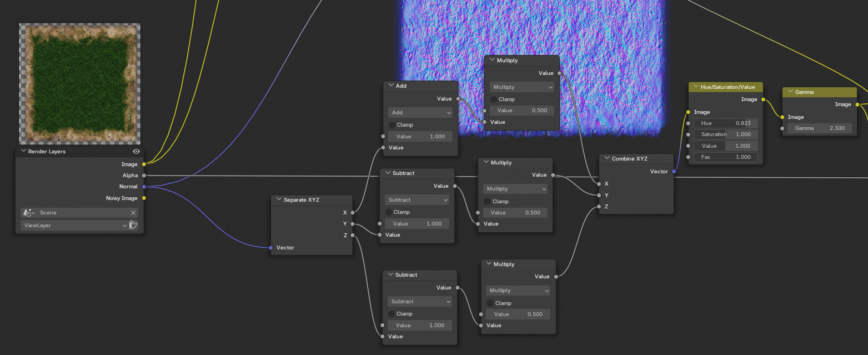Viewport: 868px width, 355px height.
Task: Click the scene browse icon in Render Layers
Action: pyautogui.click(x=29, y=213)
